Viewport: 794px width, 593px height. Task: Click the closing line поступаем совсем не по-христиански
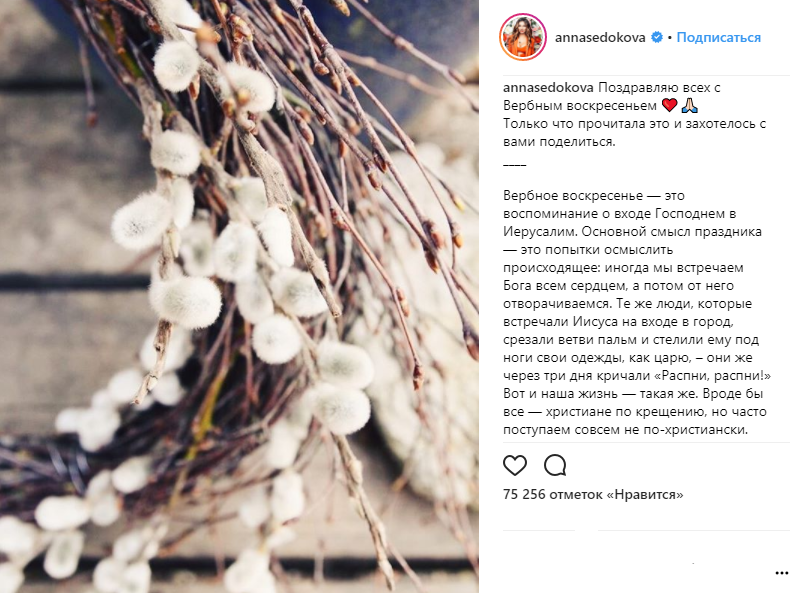[625, 430]
